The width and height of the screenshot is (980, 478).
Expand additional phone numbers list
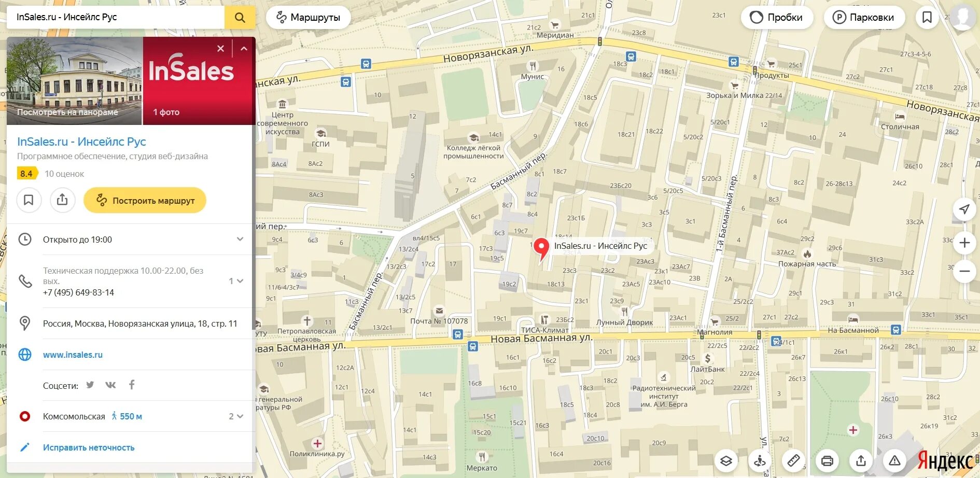236,281
